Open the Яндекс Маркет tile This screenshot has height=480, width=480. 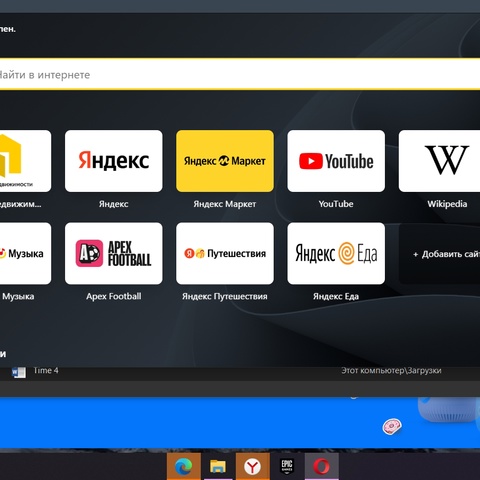tap(225, 161)
